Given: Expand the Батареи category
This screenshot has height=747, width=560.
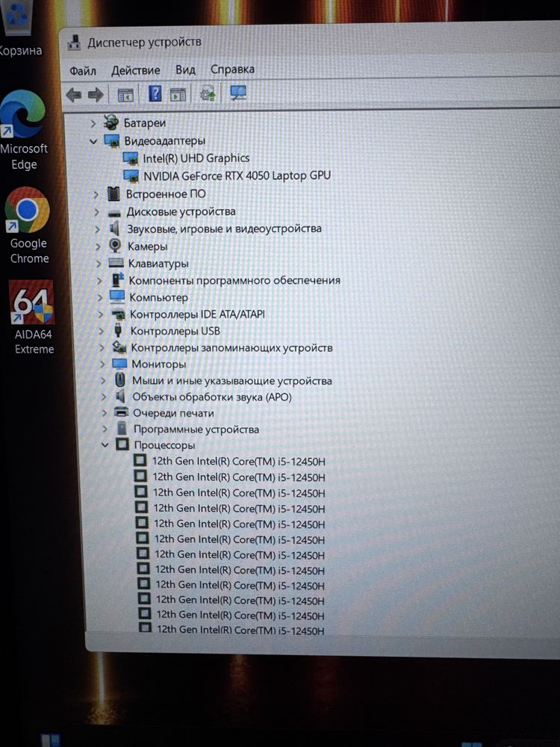Looking at the screenshot, I should pyautogui.click(x=93, y=123).
